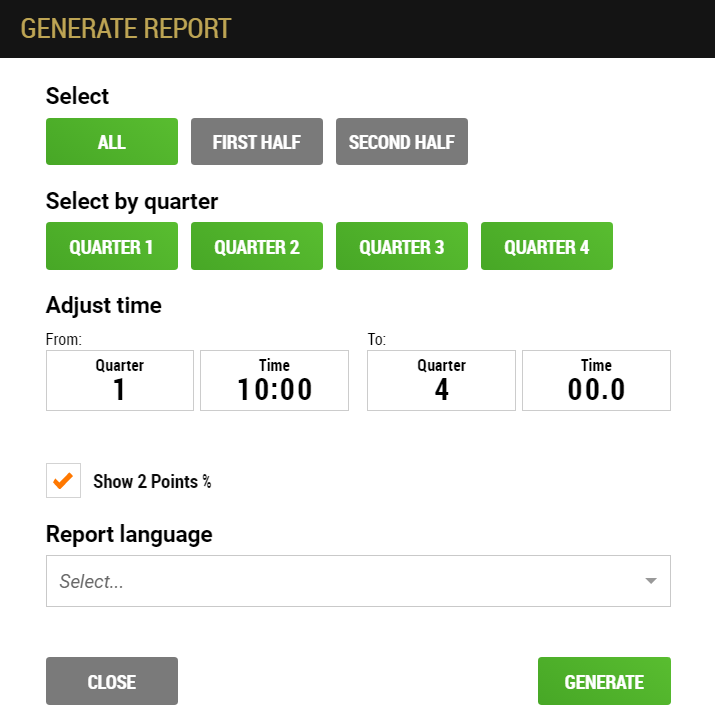Select the ALL period button

click(x=112, y=141)
